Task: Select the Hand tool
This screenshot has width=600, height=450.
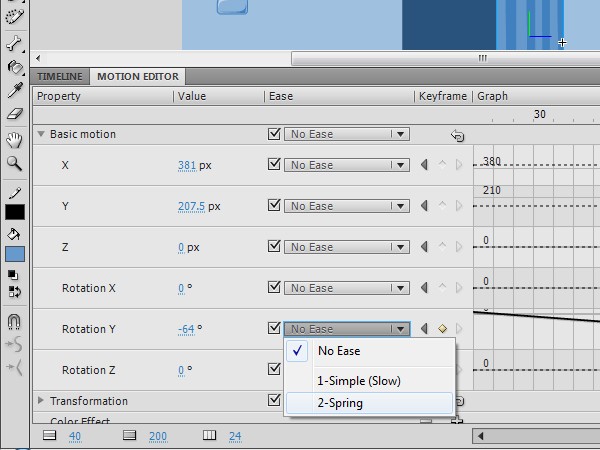Action: [14, 139]
